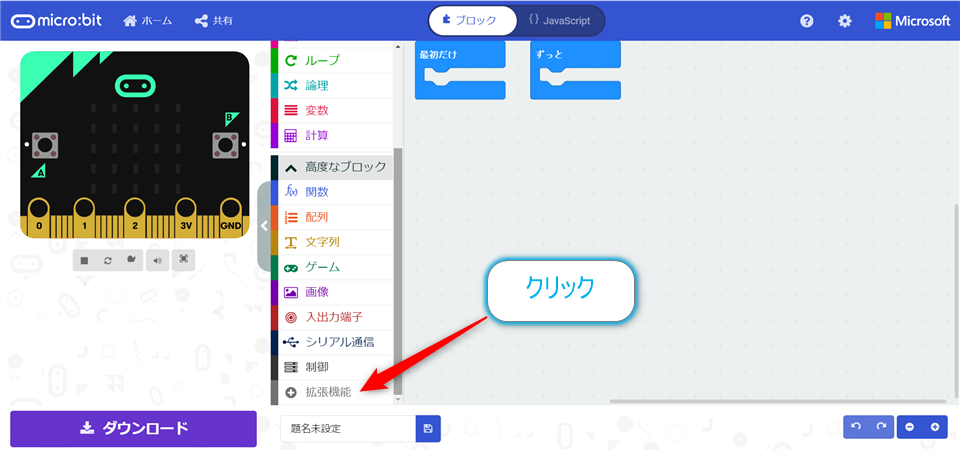Stop the simulator

pyautogui.click(x=84, y=260)
